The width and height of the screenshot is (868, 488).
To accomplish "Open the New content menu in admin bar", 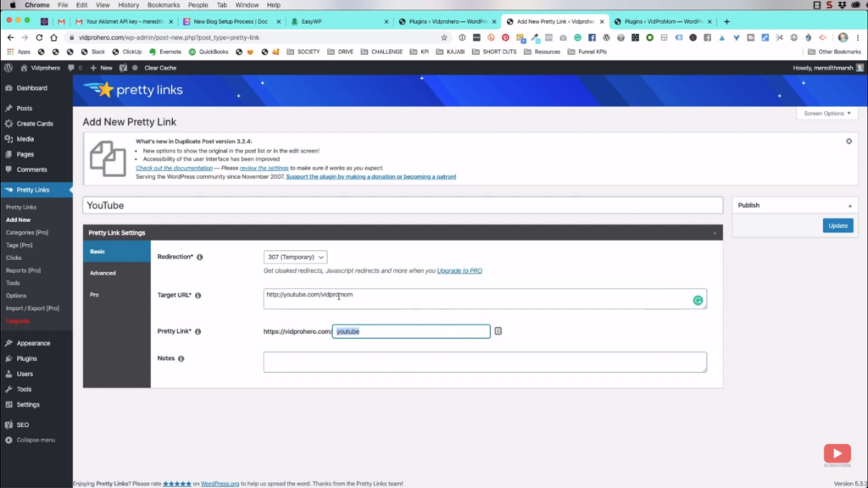I will click(x=102, y=68).
